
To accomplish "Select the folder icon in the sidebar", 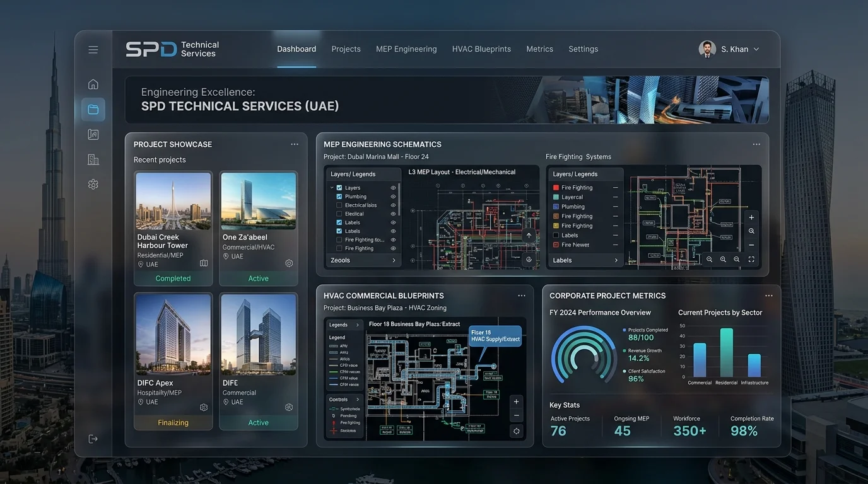I will click(93, 110).
